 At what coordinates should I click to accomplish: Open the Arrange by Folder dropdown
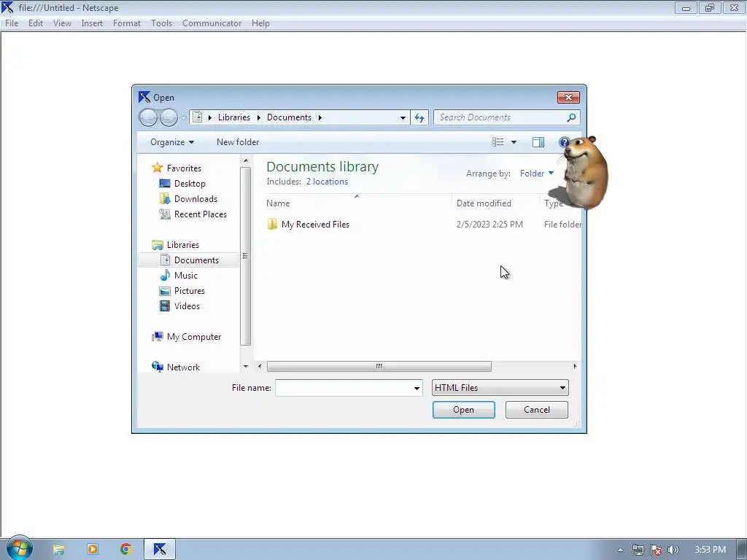click(x=537, y=174)
